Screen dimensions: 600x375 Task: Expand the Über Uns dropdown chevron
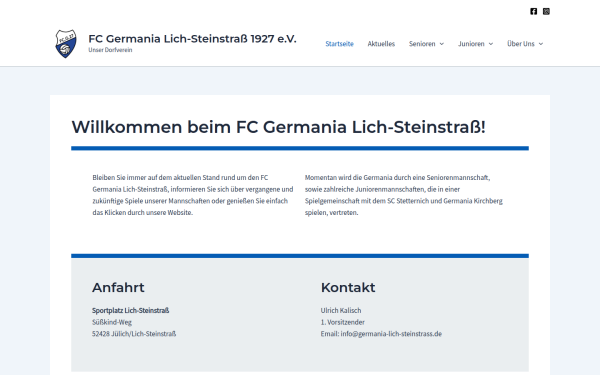541,44
